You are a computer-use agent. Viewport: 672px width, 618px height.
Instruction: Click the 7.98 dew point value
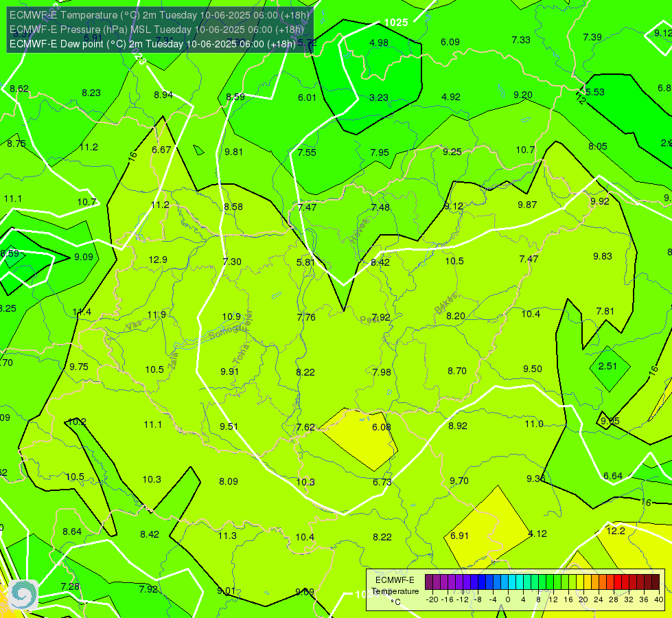point(382,372)
